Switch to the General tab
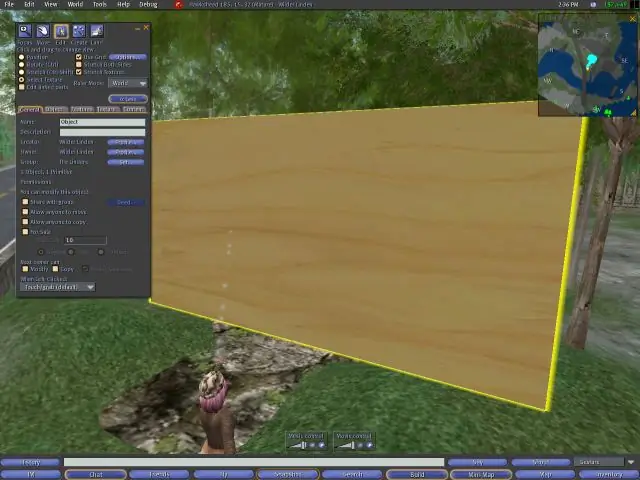640x480 pixels. pos(30,109)
